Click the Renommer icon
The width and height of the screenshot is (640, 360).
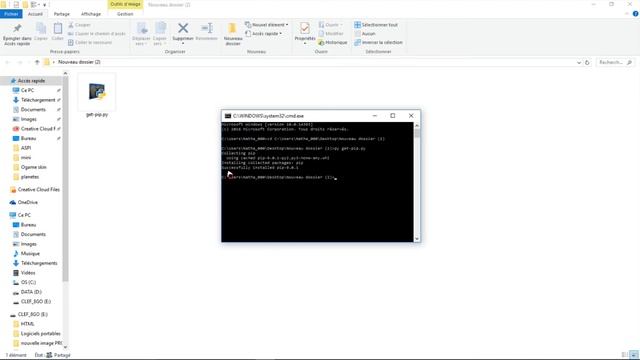207,28
